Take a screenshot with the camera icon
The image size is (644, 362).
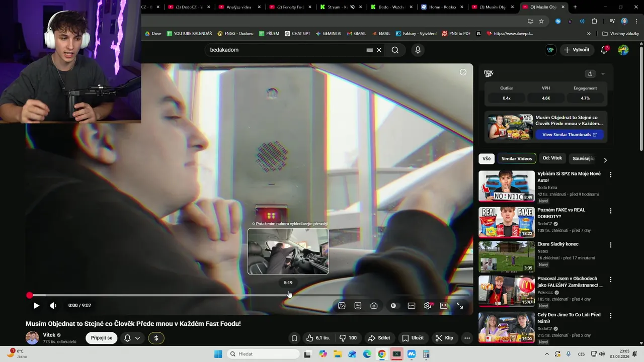(x=374, y=305)
